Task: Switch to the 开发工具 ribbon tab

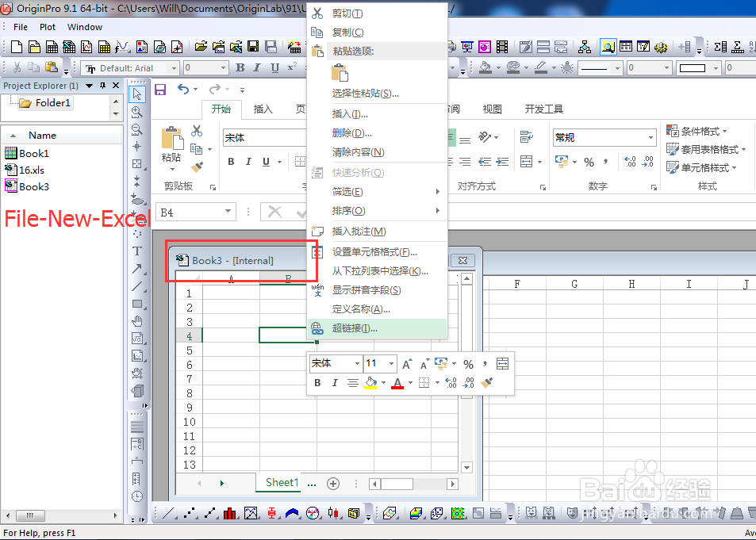Action: click(x=544, y=109)
